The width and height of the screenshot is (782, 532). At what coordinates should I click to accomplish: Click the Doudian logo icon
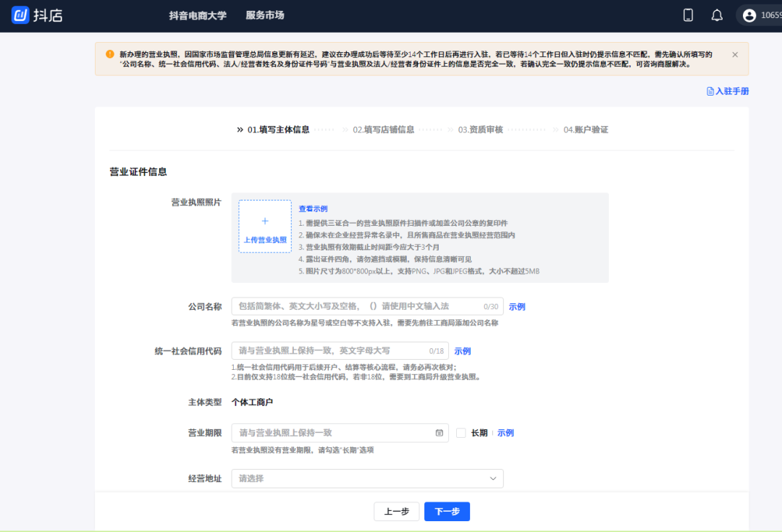[x=20, y=15]
